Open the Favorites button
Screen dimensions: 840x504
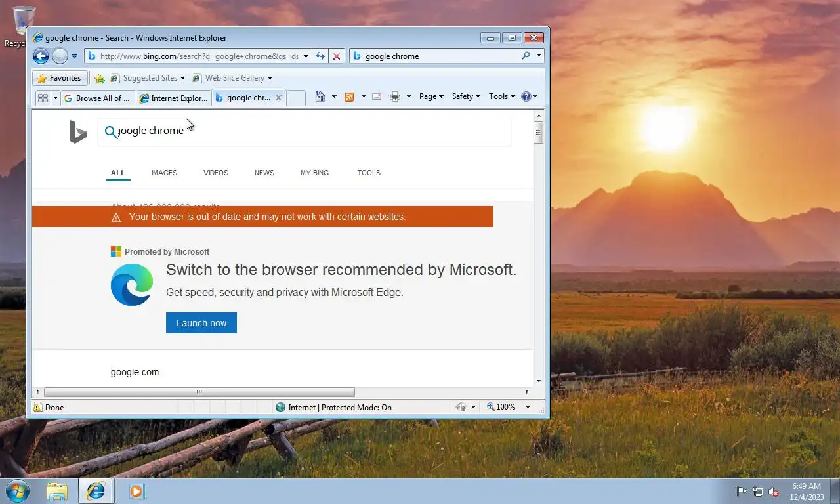[x=59, y=78]
